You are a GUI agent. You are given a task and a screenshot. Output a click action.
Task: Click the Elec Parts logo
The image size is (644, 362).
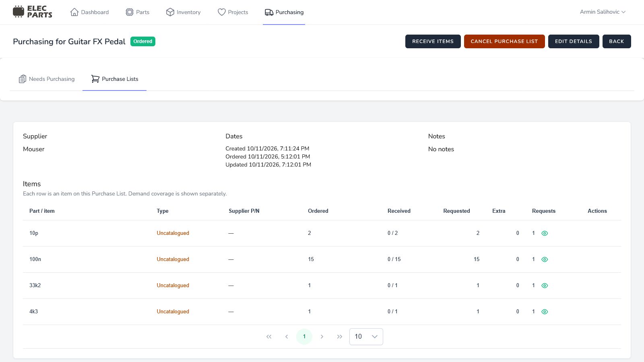point(33,12)
